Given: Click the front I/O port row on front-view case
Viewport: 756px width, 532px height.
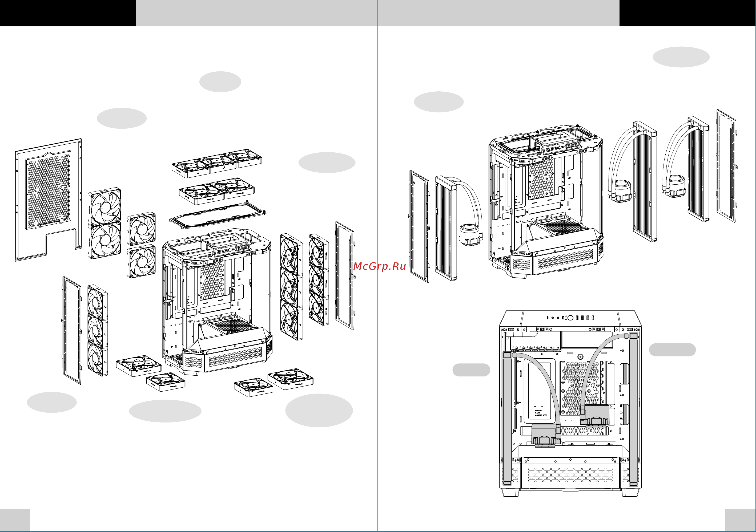Looking at the screenshot, I should tap(570, 318).
